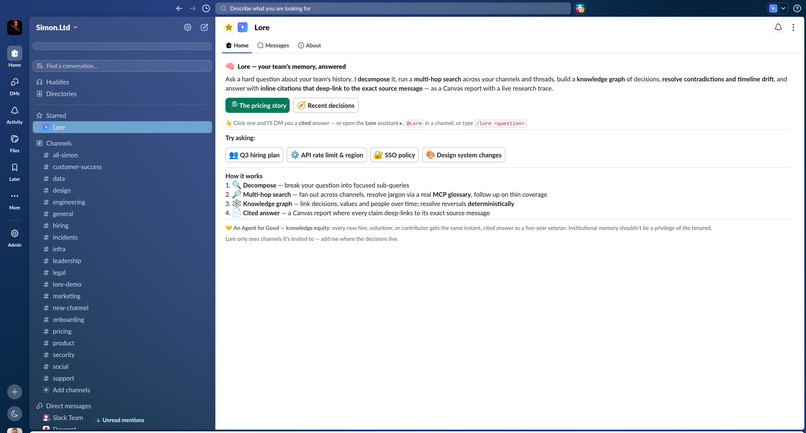Open the Simon.Ltd workspace logo
This screenshot has height=433, width=806.
(14, 27)
